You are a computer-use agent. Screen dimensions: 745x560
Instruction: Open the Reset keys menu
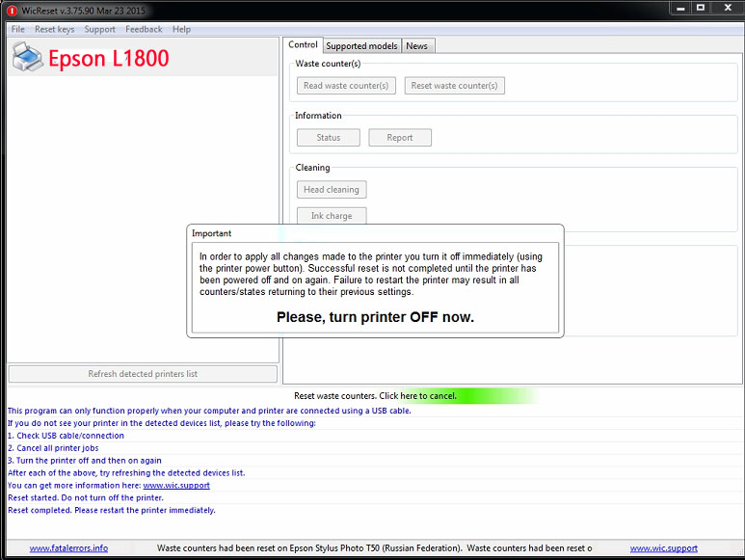coord(55,30)
